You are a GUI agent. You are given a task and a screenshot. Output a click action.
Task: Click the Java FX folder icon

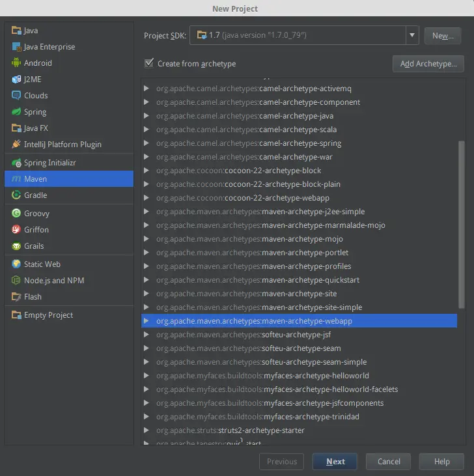click(x=16, y=128)
